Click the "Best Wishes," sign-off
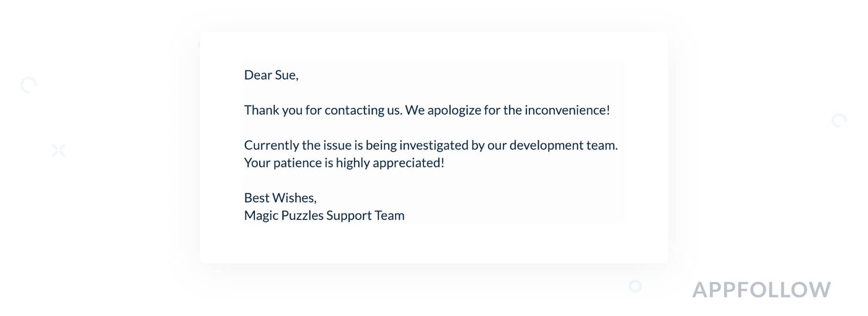Screen dimensions: 868x316 click(x=280, y=198)
